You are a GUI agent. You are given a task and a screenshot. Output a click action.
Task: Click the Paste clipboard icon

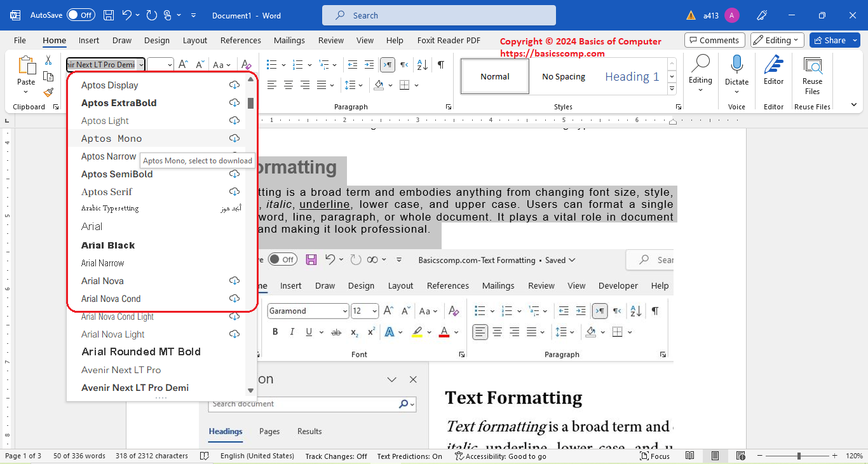27,66
